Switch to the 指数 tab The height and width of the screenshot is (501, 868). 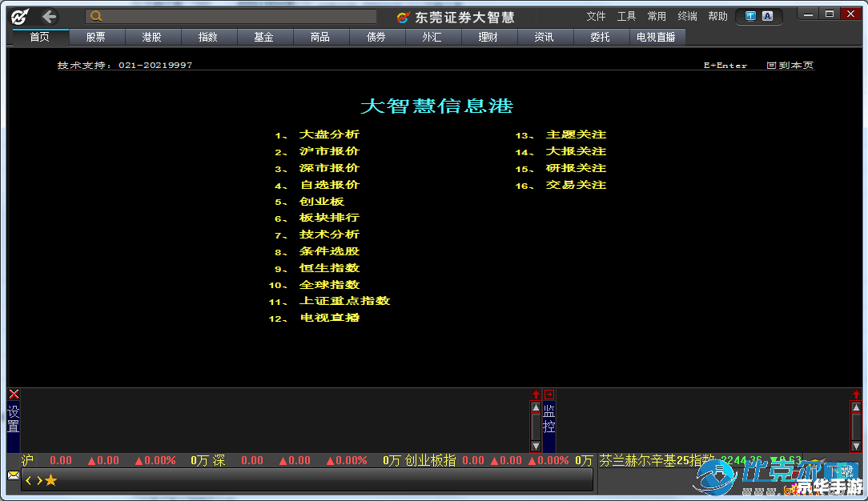click(207, 37)
